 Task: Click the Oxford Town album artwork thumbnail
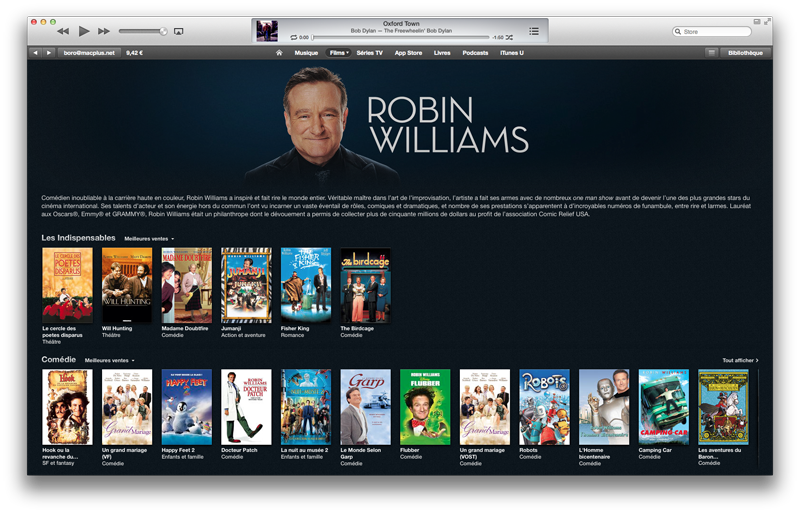pos(267,31)
